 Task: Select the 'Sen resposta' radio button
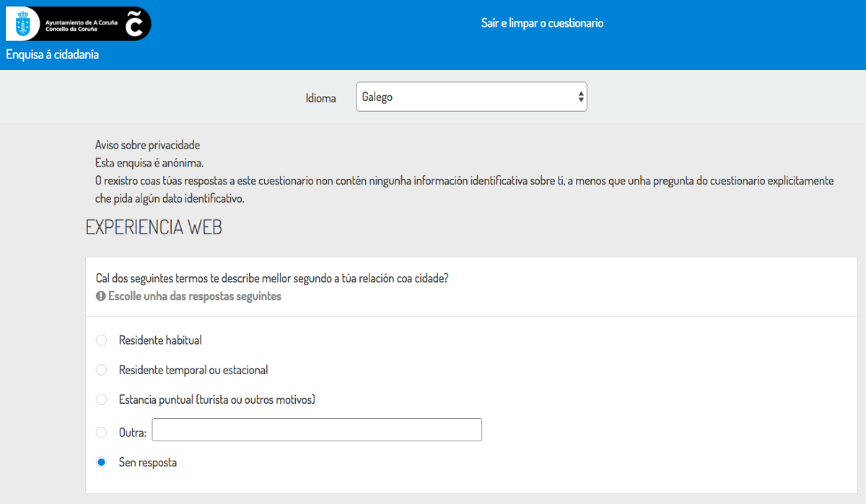click(x=102, y=462)
